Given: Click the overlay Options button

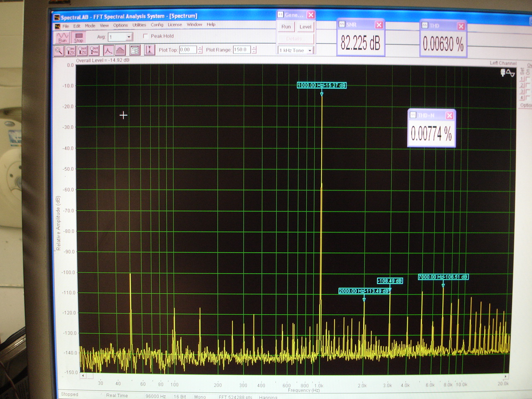Looking at the screenshot, I should pyautogui.click(x=526, y=105).
